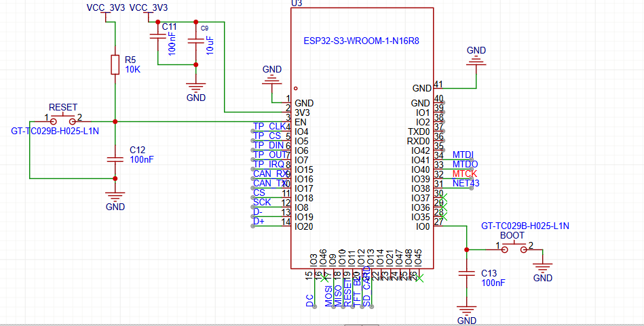Click the CAN_RX net label
Image resolution: width=644 pixels, height=326 pixels.
click(x=270, y=174)
